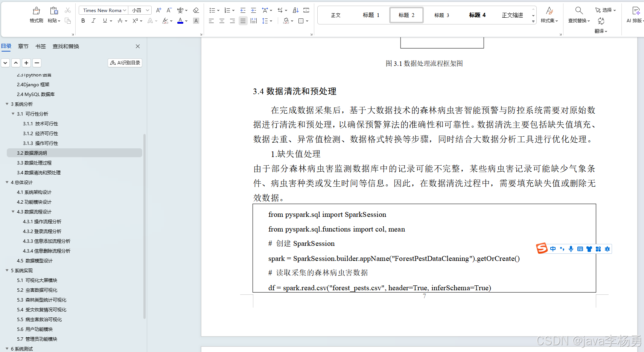Increase font size with A+ icon
The image size is (644, 352).
click(x=158, y=10)
